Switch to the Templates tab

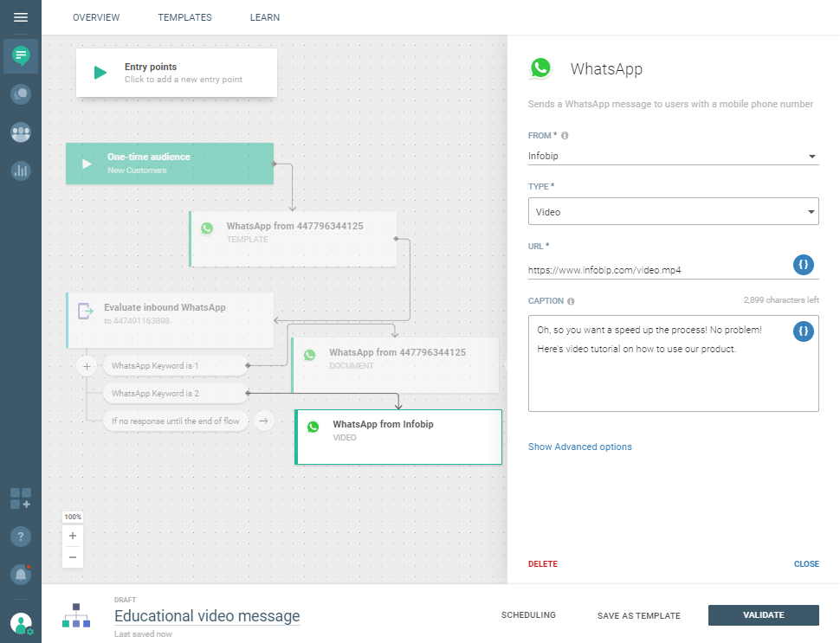click(184, 17)
